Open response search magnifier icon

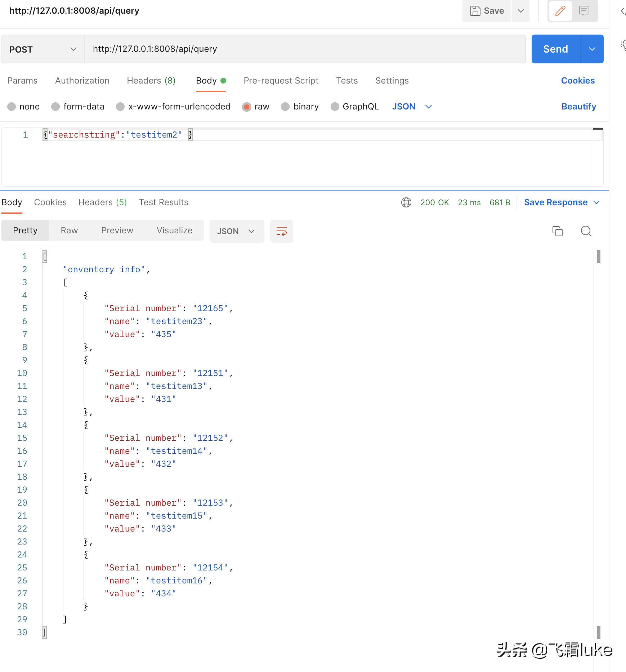click(x=586, y=231)
